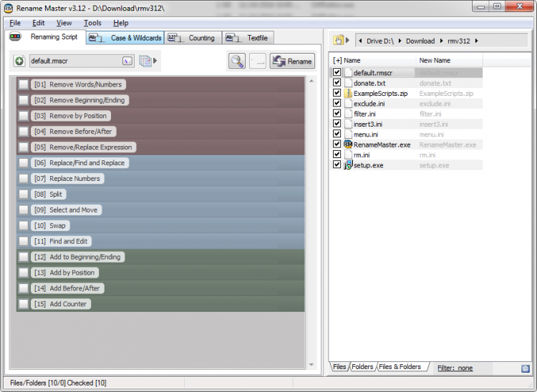Click the default.rmscr file icon
Screen dimensions: 537x392
tap(348, 72)
